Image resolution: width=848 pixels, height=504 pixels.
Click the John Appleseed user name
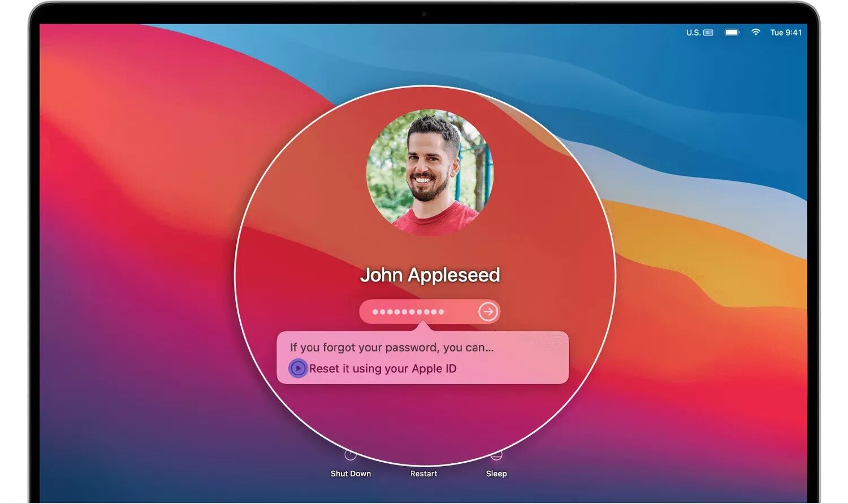pyautogui.click(x=430, y=275)
